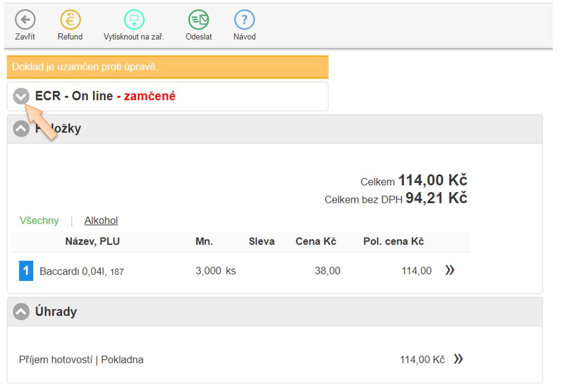Screen dimensions: 586x392
Task: Click the blue number 1 item badge
Action: coord(26,271)
